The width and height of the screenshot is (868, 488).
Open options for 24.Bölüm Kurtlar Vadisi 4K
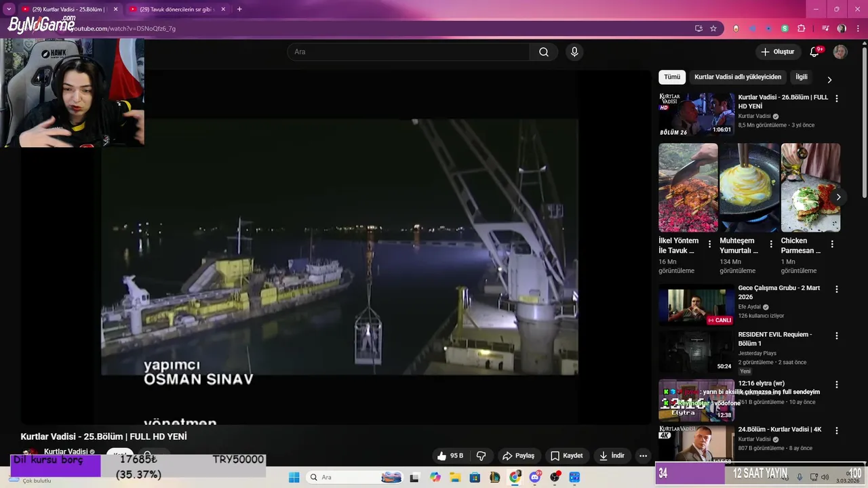pyautogui.click(x=836, y=430)
